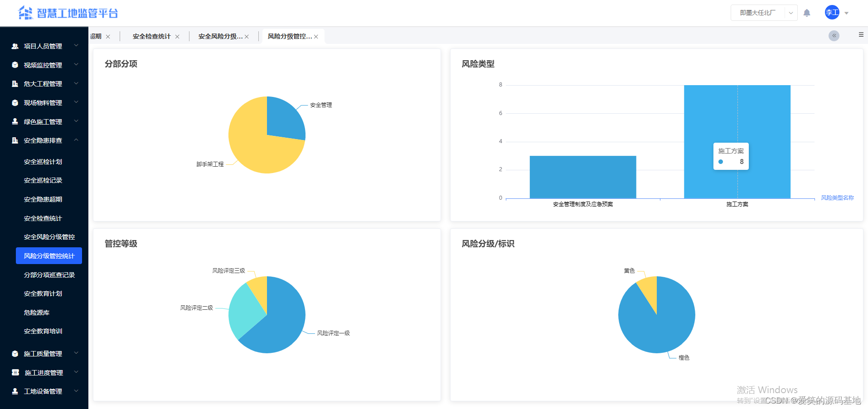The width and height of the screenshot is (868, 409).
Task: Expand the 视频监控管理 menu chevron
Action: pos(76,65)
